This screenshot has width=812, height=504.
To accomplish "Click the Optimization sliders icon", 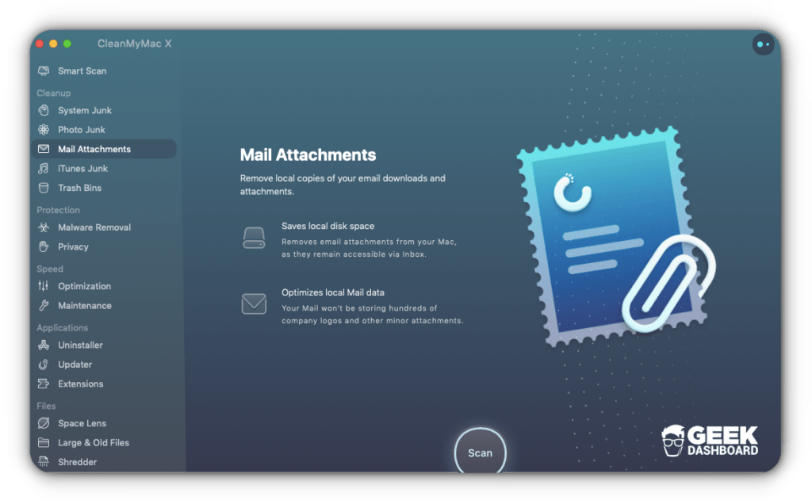I will [44, 286].
